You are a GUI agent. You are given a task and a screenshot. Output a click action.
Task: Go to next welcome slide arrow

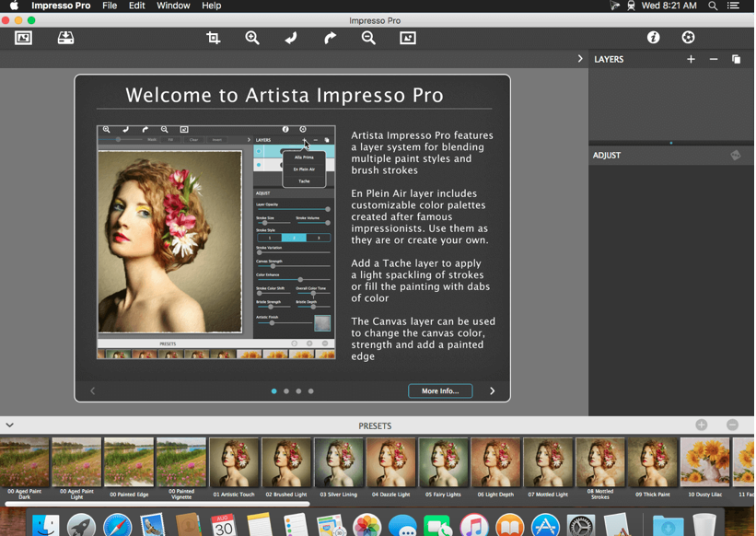(x=493, y=390)
